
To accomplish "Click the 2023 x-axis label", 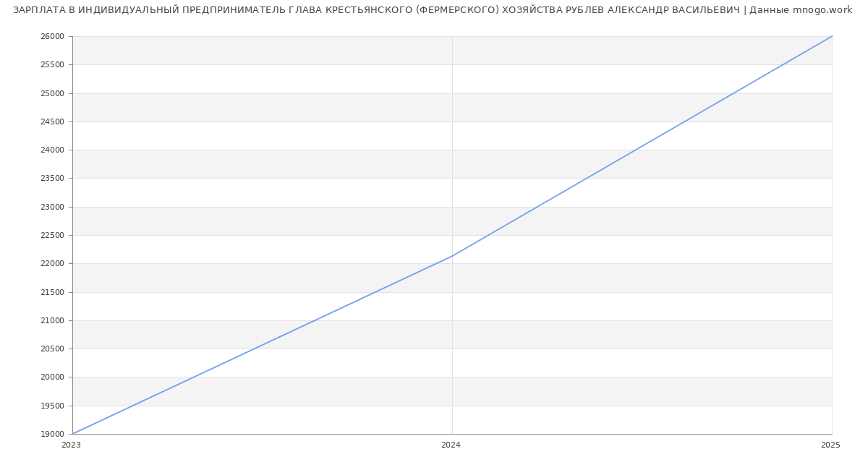I will pos(72,445).
